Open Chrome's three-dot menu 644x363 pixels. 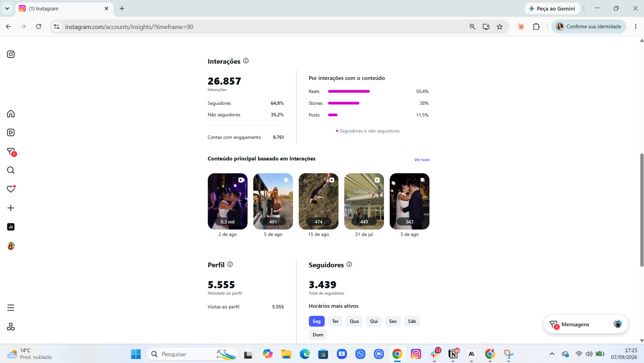click(x=636, y=27)
